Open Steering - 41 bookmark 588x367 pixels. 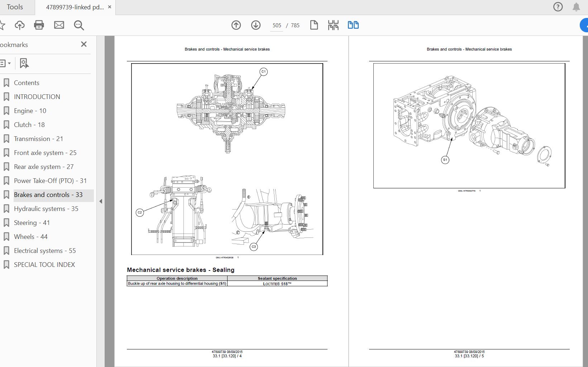pyautogui.click(x=32, y=223)
